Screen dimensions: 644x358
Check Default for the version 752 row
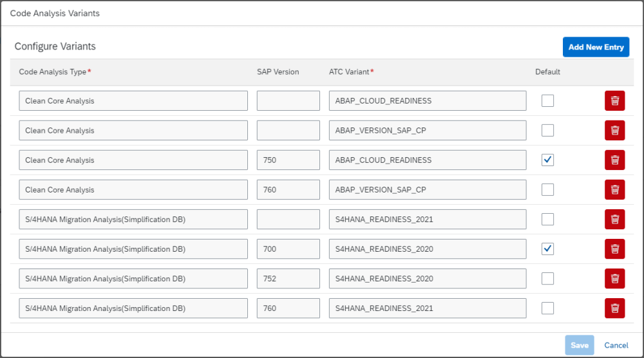(547, 278)
